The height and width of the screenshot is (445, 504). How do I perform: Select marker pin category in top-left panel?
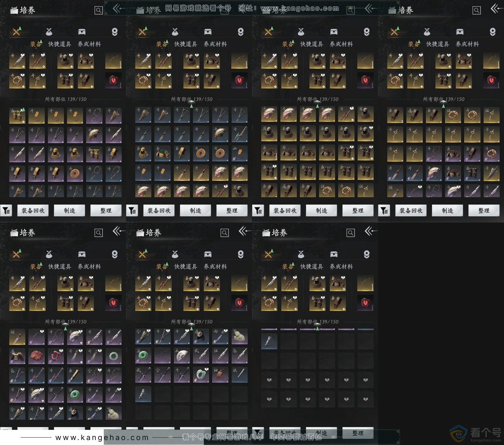[x=115, y=32]
